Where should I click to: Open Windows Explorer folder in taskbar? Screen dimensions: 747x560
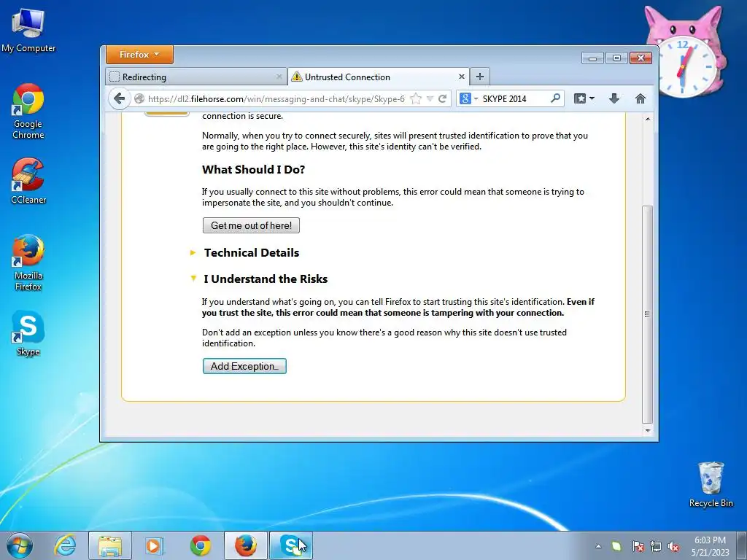110,545
